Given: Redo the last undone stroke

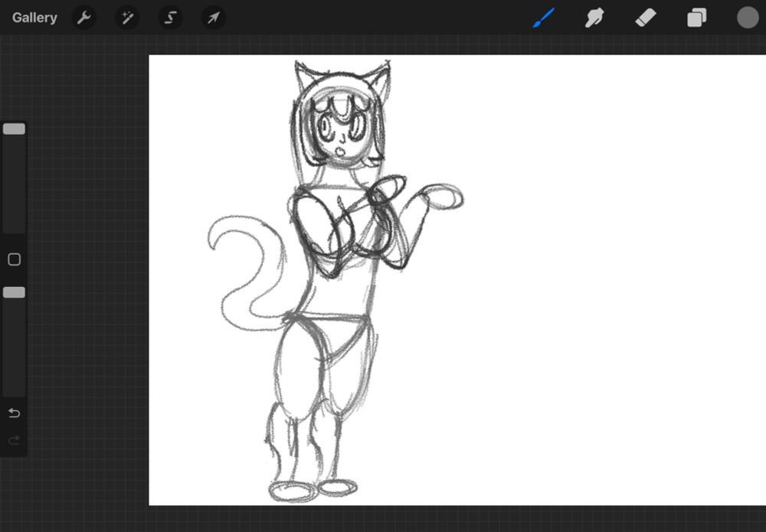Looking at the screenshot, I should click(14, 441).
